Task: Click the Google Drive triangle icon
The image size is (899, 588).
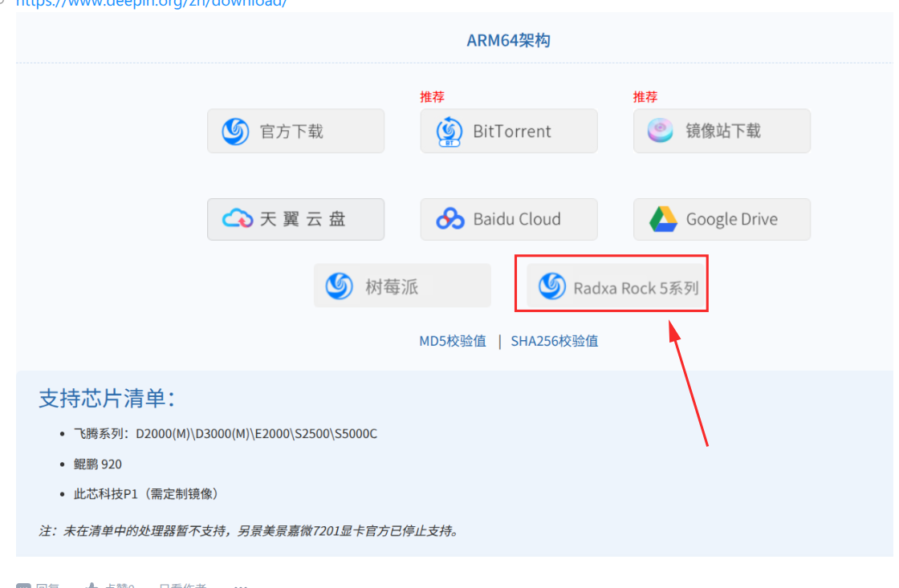Action: (663, 219)
